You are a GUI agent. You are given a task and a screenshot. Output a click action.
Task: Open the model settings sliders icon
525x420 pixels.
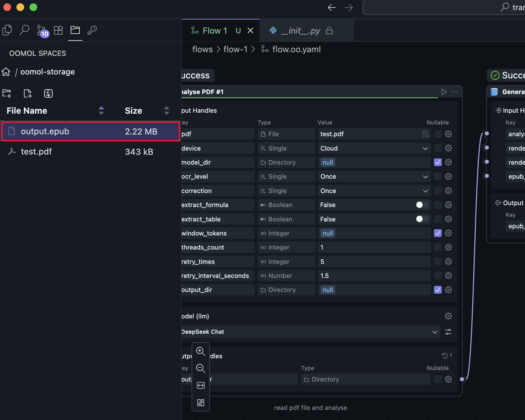(448, 332)
